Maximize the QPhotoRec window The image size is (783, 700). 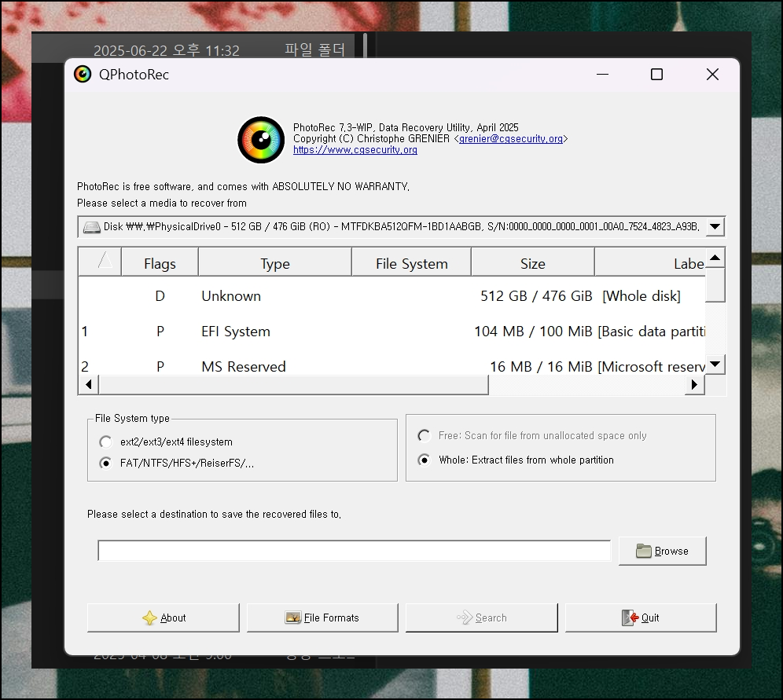coord(656,75)
